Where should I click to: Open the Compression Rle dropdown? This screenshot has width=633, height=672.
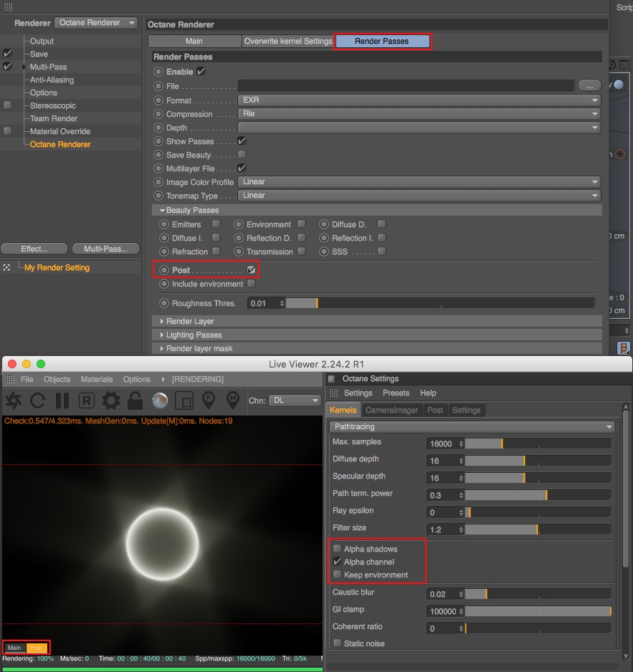pos(419,114)
